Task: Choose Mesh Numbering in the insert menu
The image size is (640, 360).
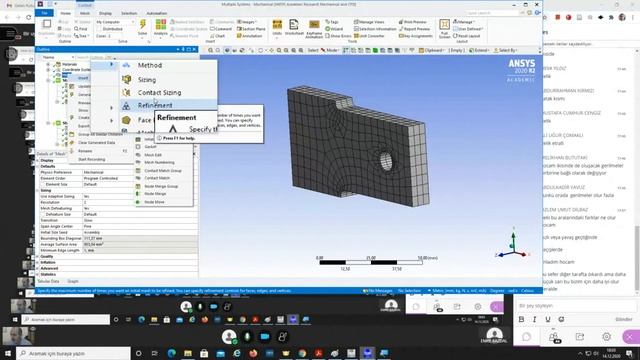Action: coord(159,162)
